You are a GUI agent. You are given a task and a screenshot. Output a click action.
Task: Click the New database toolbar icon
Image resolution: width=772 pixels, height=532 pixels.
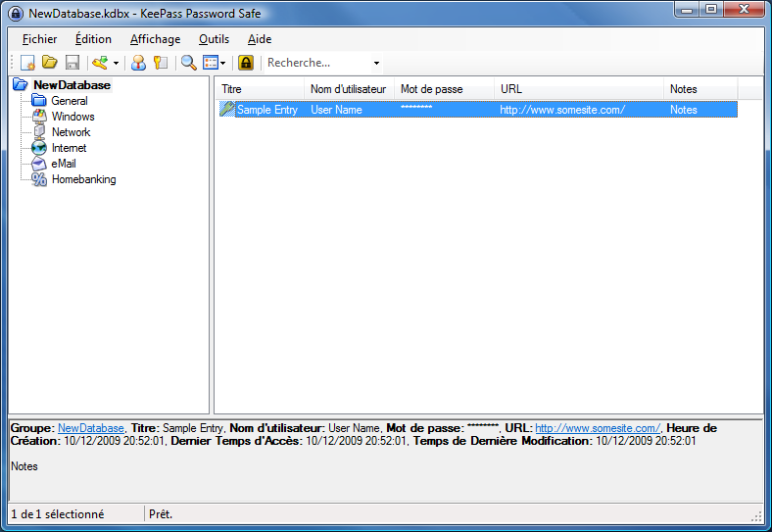point(27,63)
